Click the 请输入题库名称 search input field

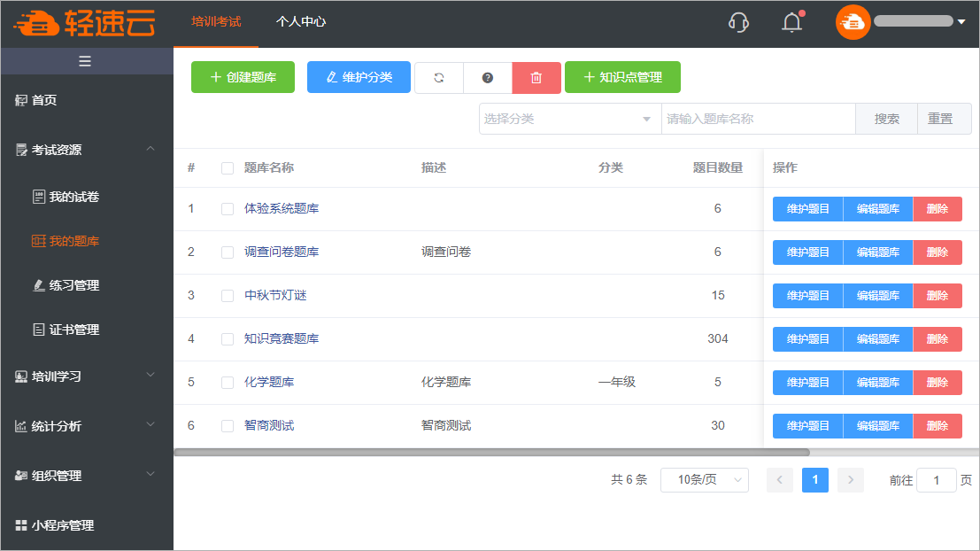[x=758, y=119]
